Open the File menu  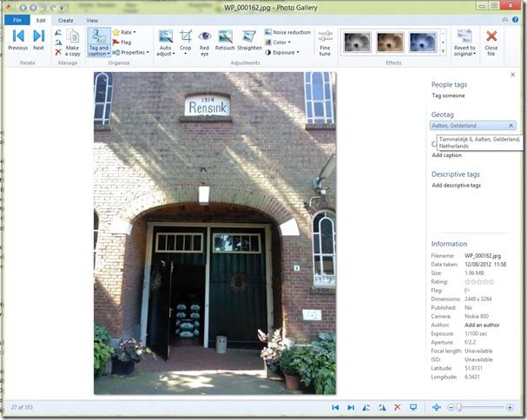16,20
